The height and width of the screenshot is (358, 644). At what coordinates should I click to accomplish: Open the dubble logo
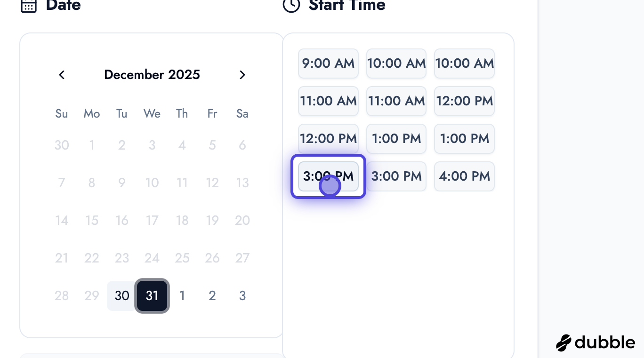pyautogui.click(x=596, y=342)
